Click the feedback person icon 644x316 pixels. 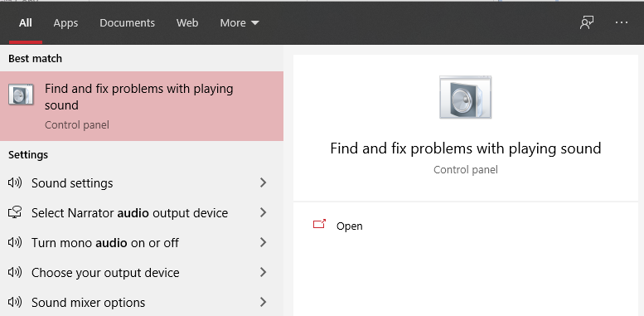point(587,23)
